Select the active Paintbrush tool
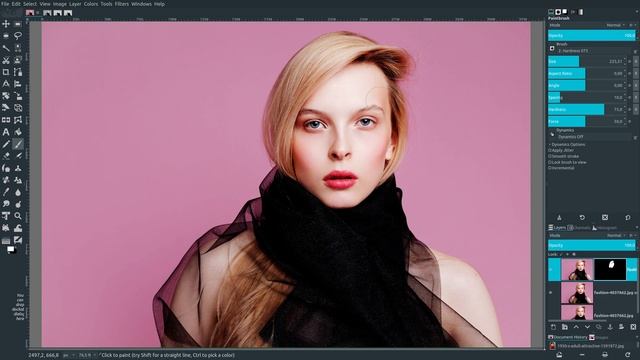The image size is (640, 360). point(18,144)
